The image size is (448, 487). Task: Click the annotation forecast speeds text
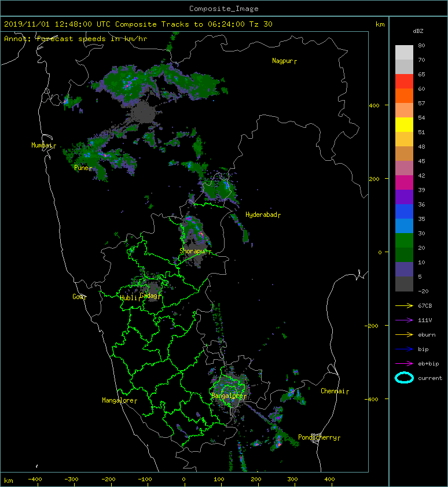(x=76, y=39)
